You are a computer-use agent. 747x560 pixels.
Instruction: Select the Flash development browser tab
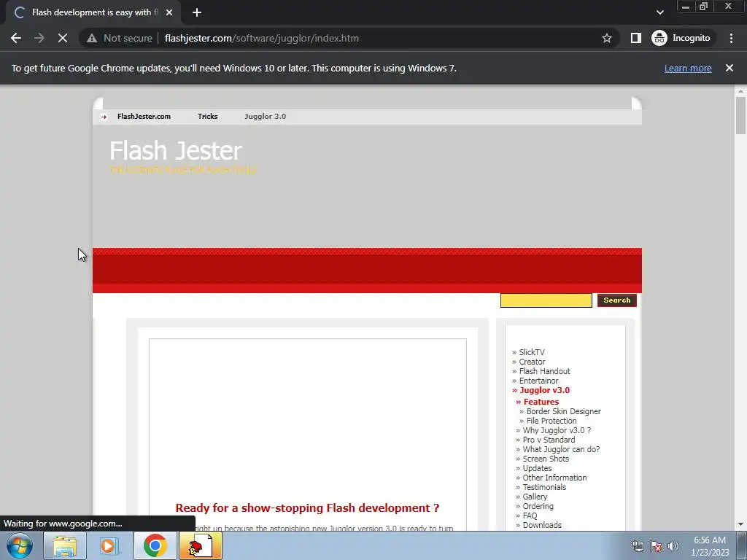point(93,12)
